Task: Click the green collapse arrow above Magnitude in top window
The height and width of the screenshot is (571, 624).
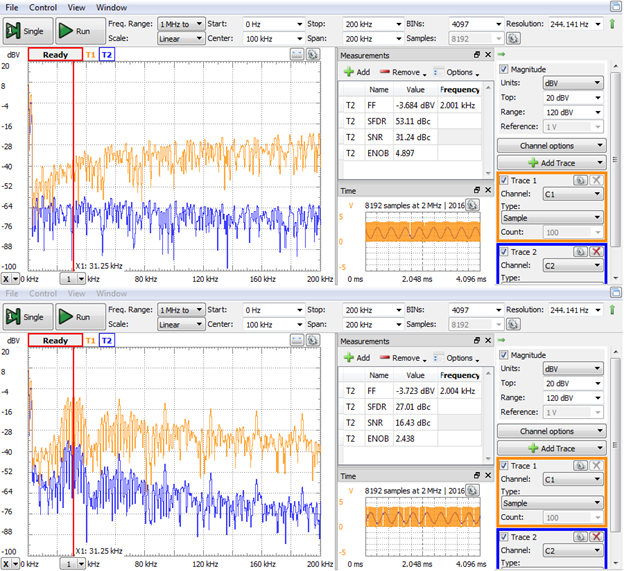Action: pyautogui.click(x=501, y=54)
